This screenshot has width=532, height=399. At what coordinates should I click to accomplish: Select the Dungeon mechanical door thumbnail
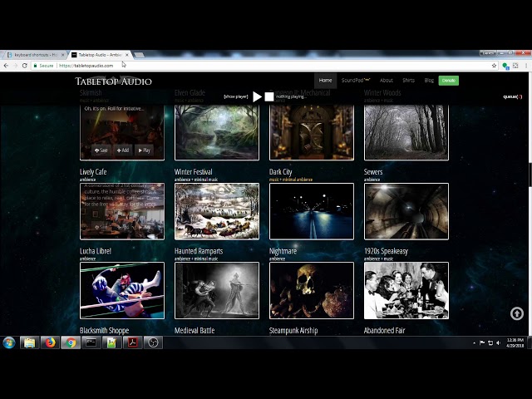point(312,132)
